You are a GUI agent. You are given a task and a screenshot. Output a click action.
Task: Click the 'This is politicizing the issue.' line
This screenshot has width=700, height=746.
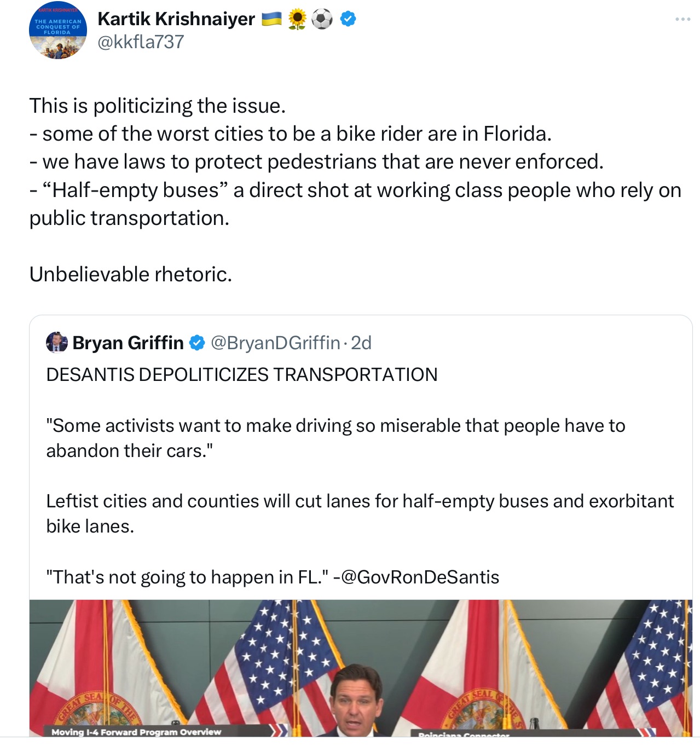[158, 106]
